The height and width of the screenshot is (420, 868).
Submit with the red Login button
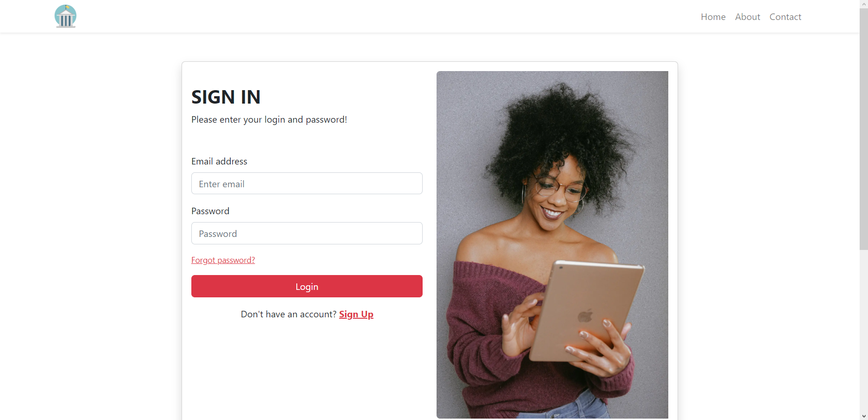[307, 286]
